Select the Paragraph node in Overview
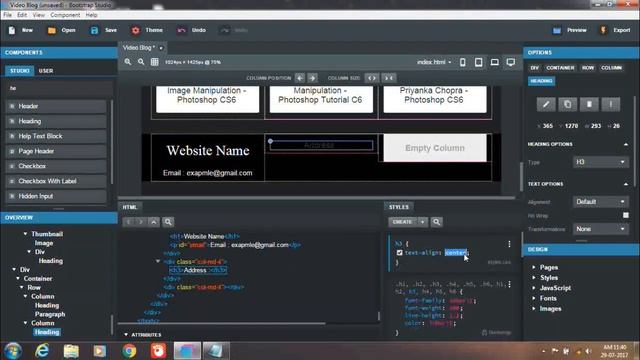The height and width of the screenshot is (360, 640). 50,314
